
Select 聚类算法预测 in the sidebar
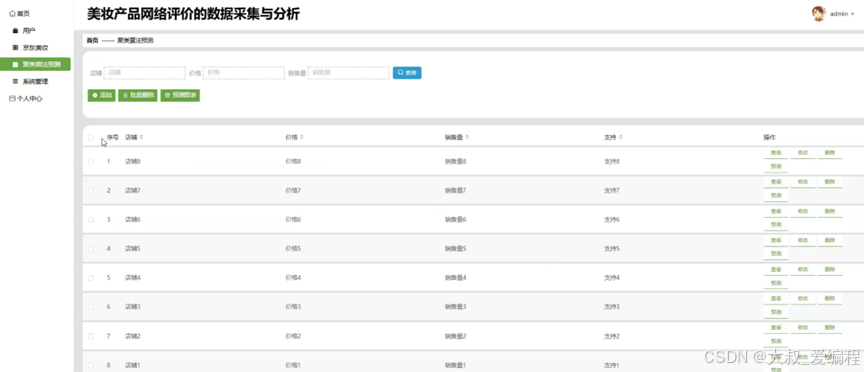tap(35, 64)
